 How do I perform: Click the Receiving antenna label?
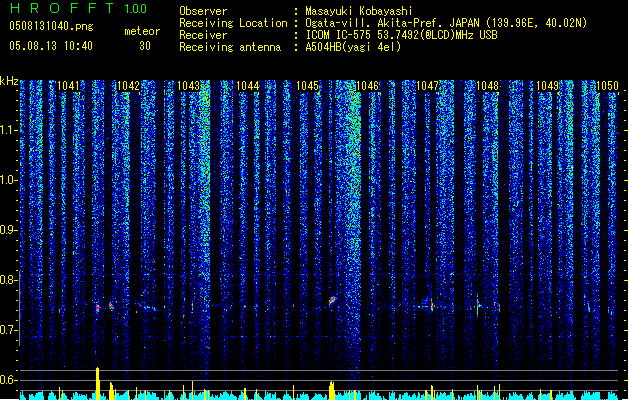230,47
